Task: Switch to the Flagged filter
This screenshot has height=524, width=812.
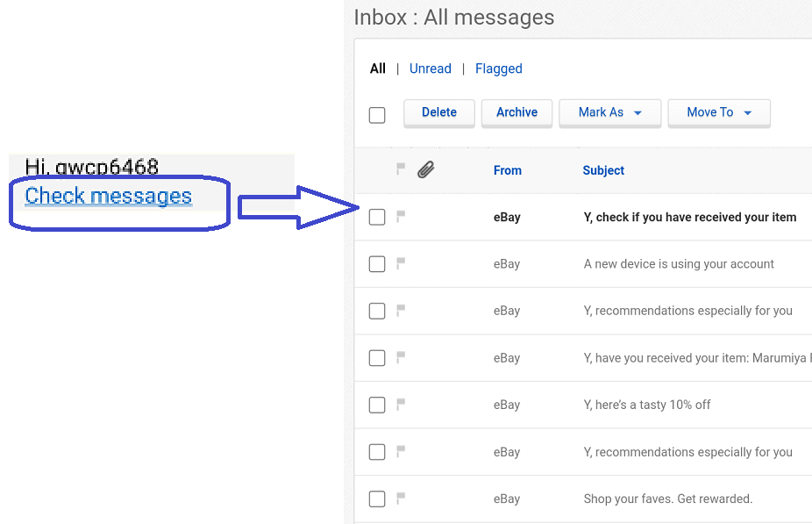Action: 499,68
